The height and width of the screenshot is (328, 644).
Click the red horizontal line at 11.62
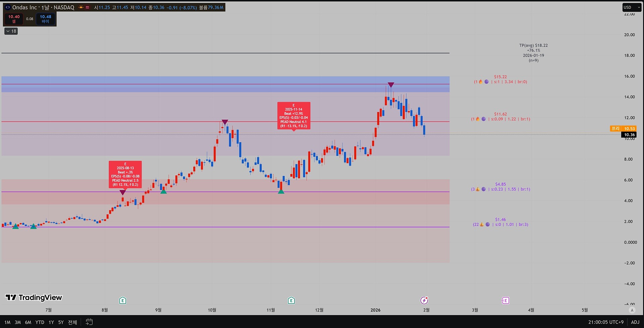225,122
